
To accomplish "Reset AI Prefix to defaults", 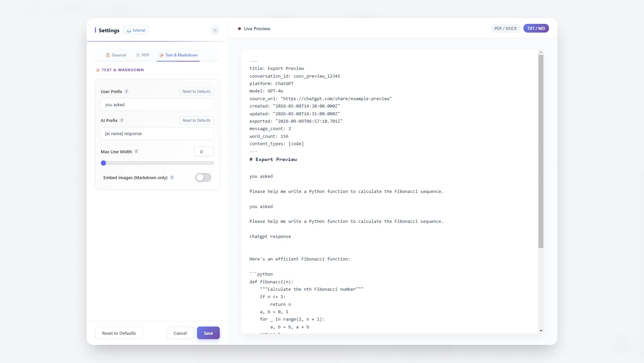I will (x=196, y=120).
